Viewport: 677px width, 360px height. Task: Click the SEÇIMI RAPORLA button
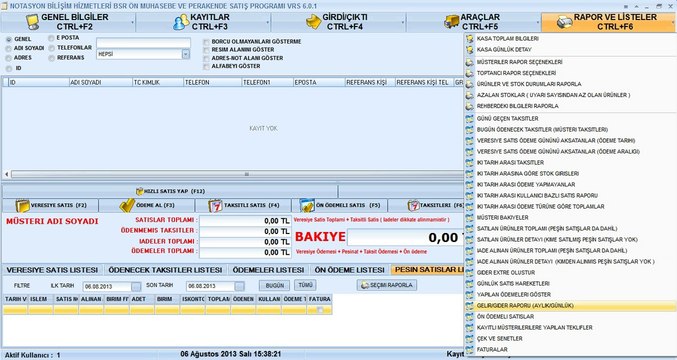tap(387, 285)
